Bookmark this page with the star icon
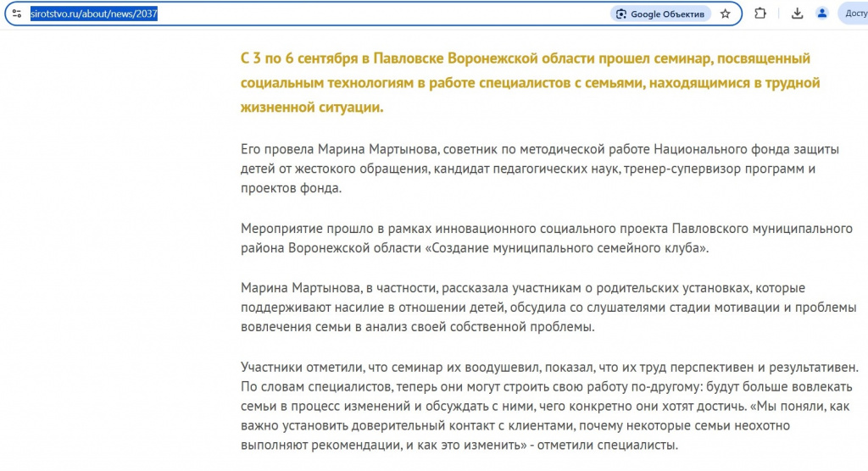Screen dimensions: 868x471 pos(726,14)
